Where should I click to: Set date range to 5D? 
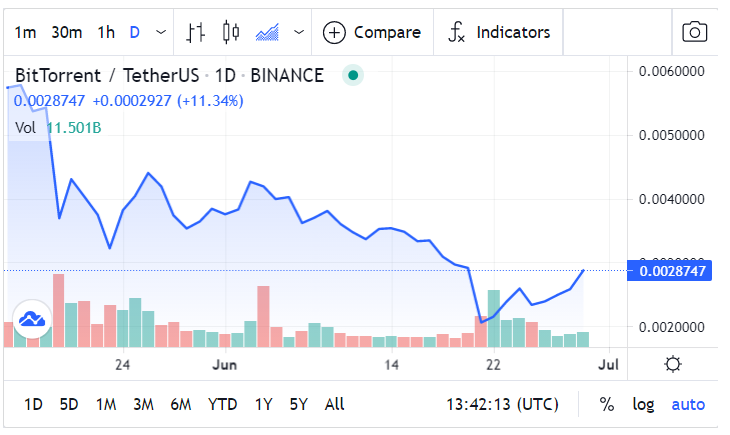tap(69, 404)
